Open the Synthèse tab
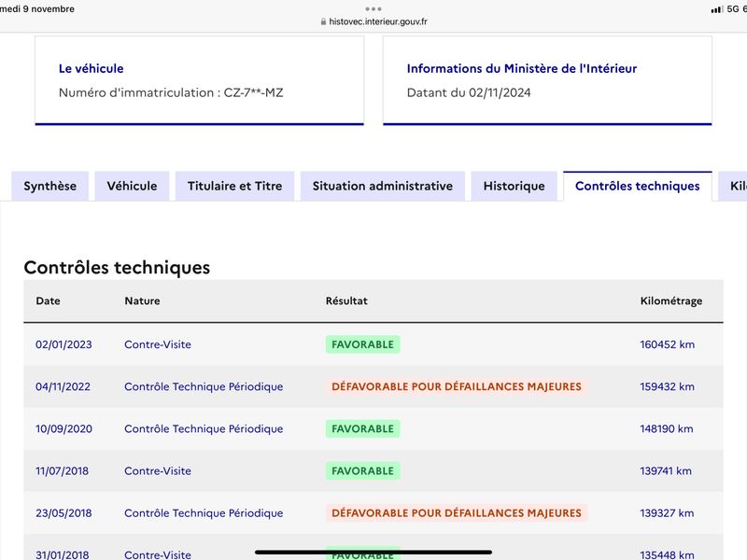The height and width of the screenshot is (560, 747). point(50,186)
